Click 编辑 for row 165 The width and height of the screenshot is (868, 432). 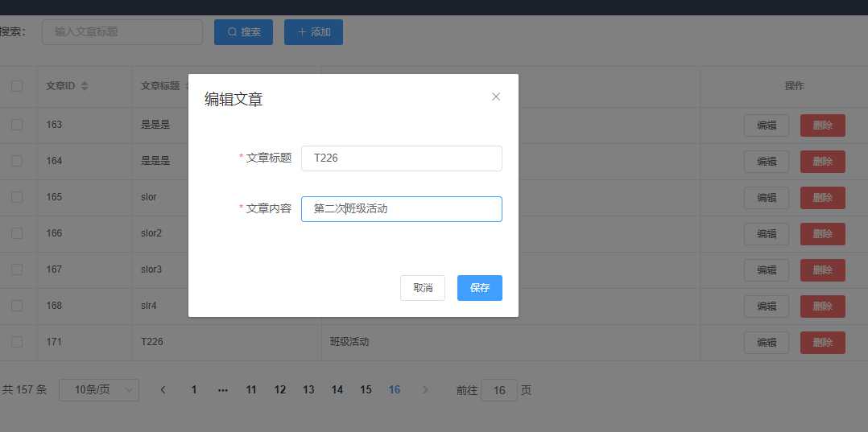pyautogui.click(x=767, y=197)
